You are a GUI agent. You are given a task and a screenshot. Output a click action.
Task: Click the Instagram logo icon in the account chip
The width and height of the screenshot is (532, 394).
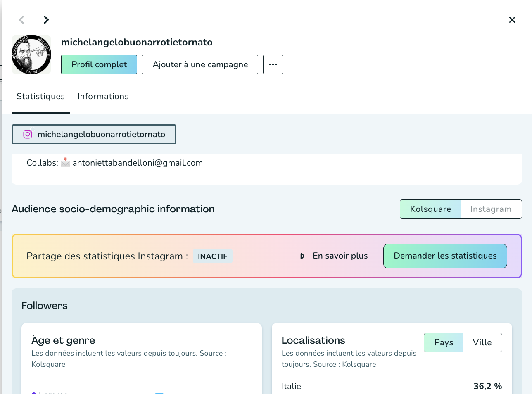pyautogui.click(x=28, y=134)
